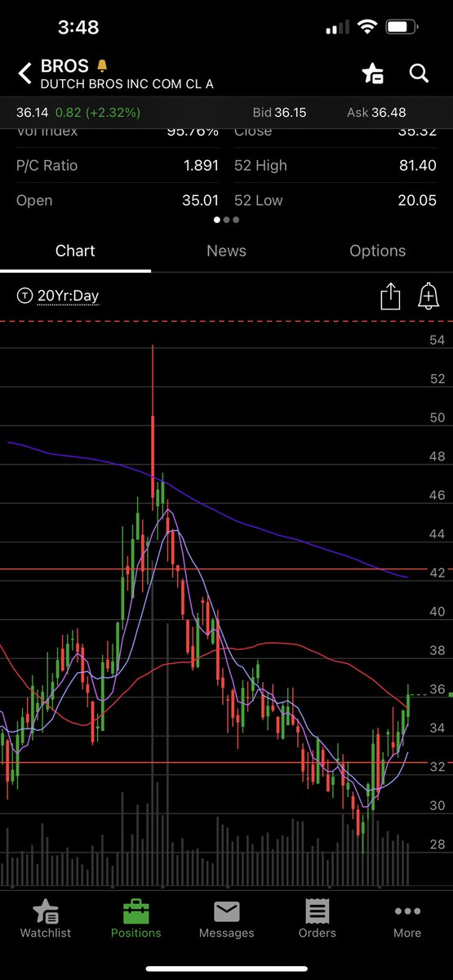Viewport: 453px width, 980px height.
Task: Switch to the Chart tab
Action: (x=75, y=251)
